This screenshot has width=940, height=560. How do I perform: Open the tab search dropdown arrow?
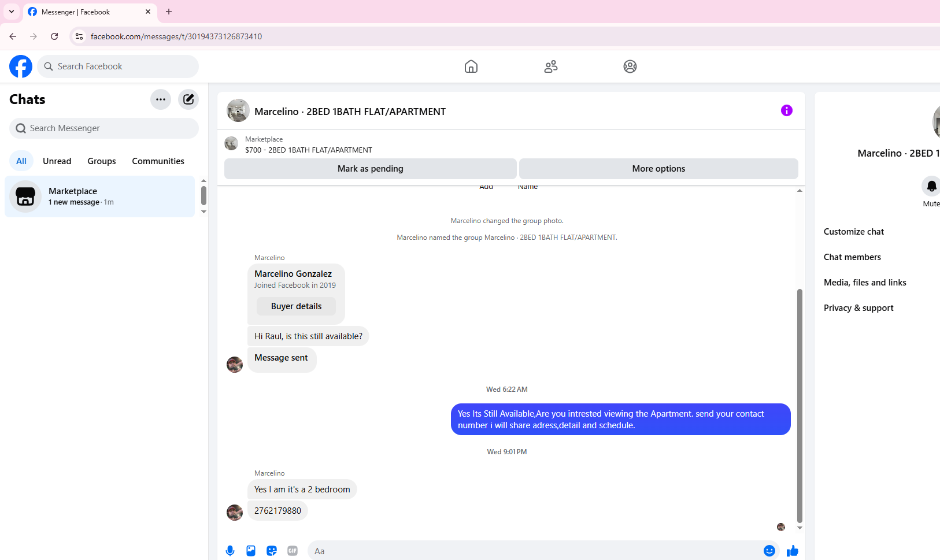coord(12,12)
